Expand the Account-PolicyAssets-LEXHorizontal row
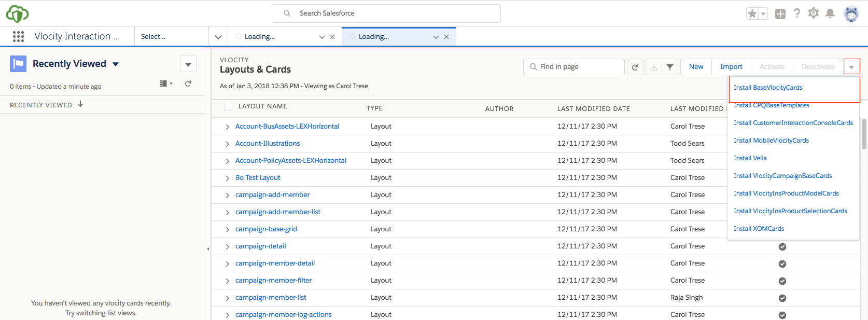868x320 pixels. (227, 161)
